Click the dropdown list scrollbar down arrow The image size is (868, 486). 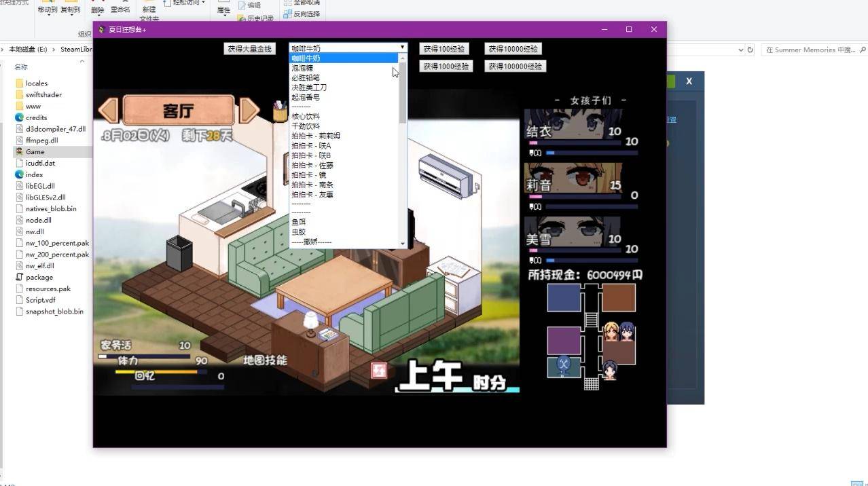point(403,244)
